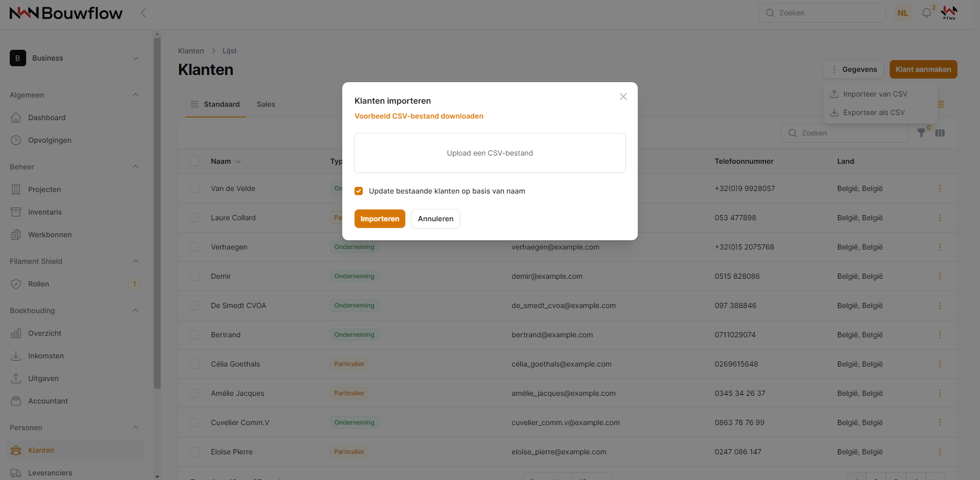The width and height of the screenshot is (980, 480).
Task: Click the Rollen shield icon
Action: click(16, 284)
